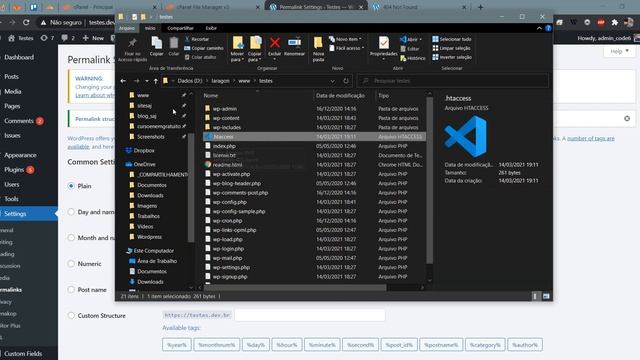Open the Arquivo ribbon tab
Viewport: 640px width, 360px height.
127,28
